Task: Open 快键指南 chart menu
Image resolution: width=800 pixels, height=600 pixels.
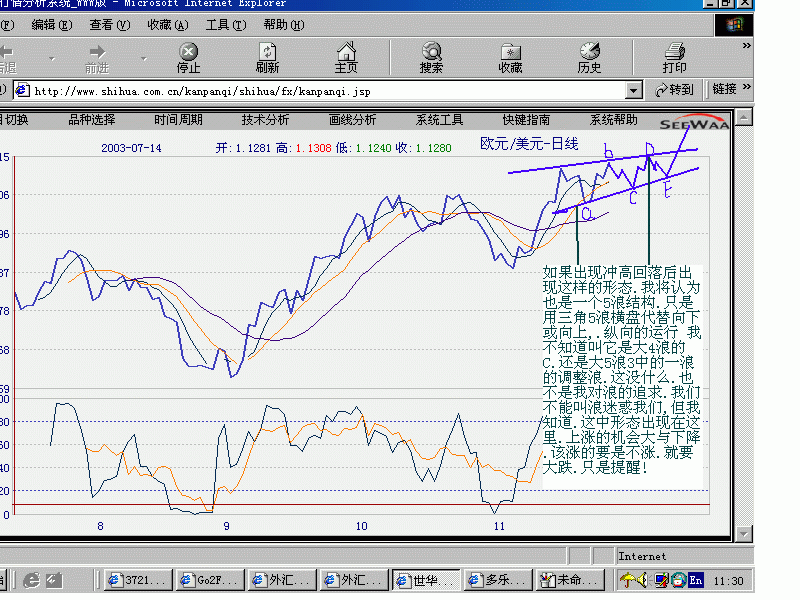Action: tap(527, 120)
